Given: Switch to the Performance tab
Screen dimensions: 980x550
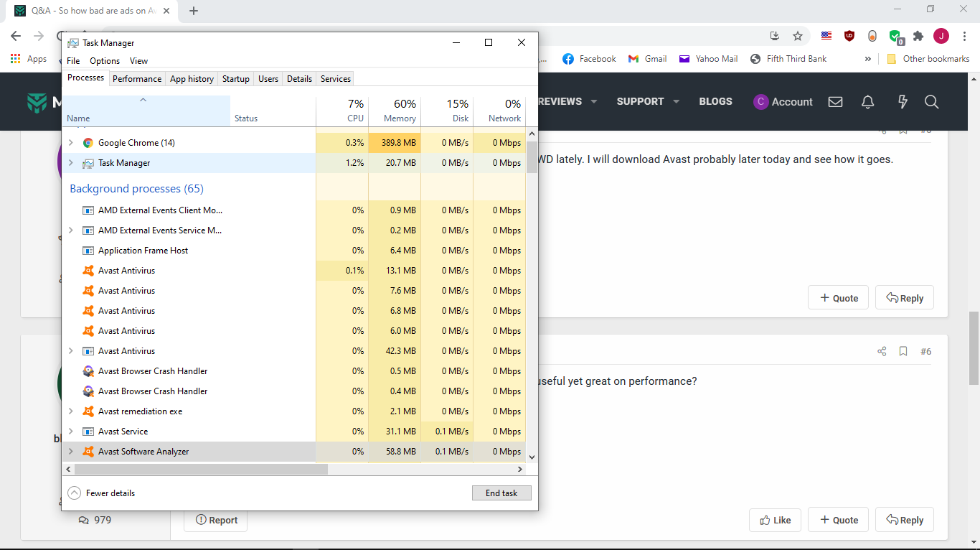Looking at the screenshot, I should [137, 79].
